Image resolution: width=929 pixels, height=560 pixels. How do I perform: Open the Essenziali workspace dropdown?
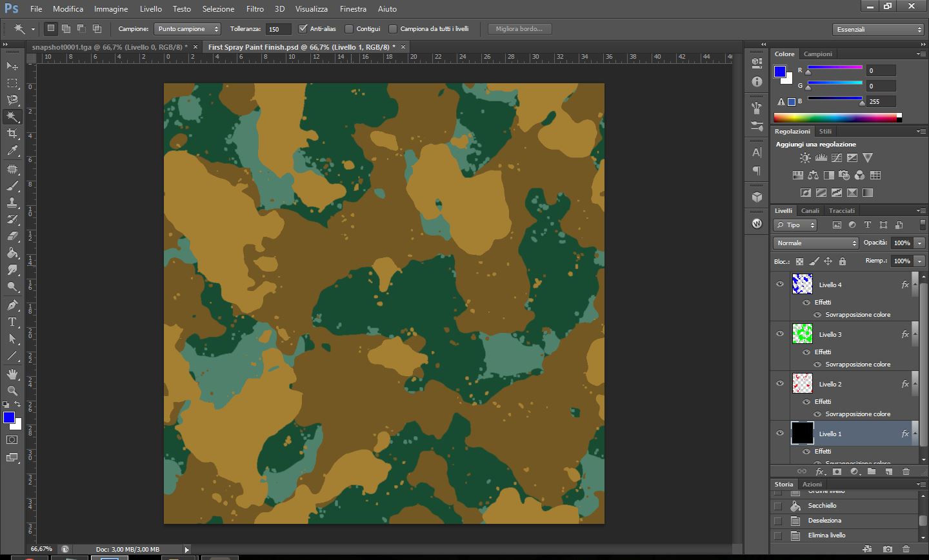click(x=878, y=29)
